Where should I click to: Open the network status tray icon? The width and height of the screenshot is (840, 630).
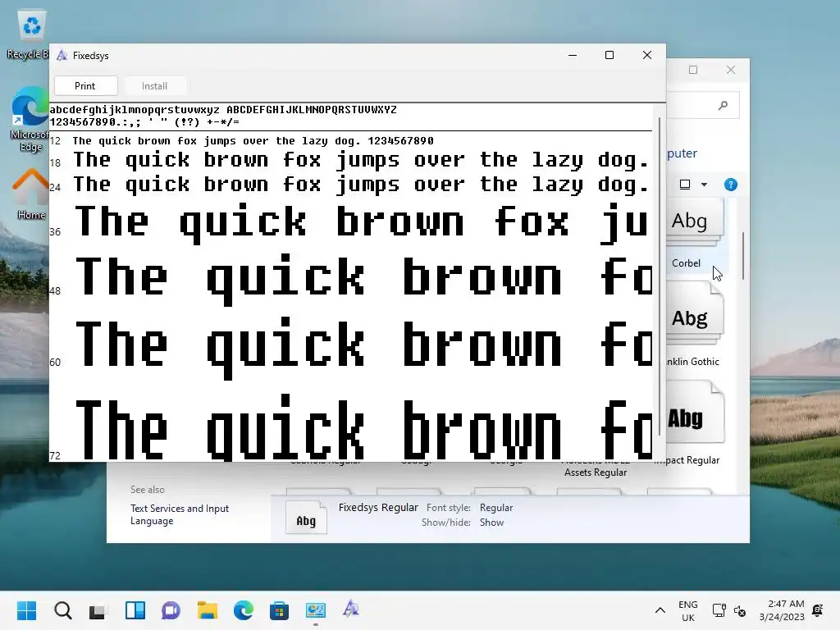coord(719,610)
